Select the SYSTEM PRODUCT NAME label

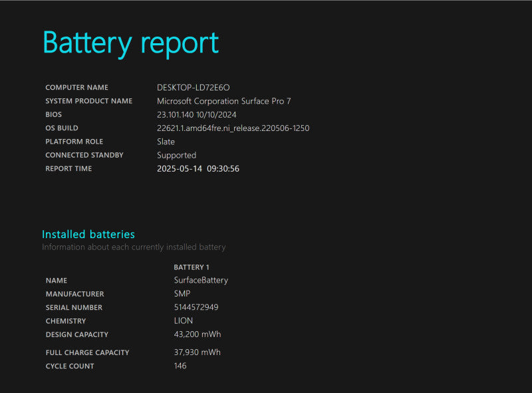tap(89, 101)
